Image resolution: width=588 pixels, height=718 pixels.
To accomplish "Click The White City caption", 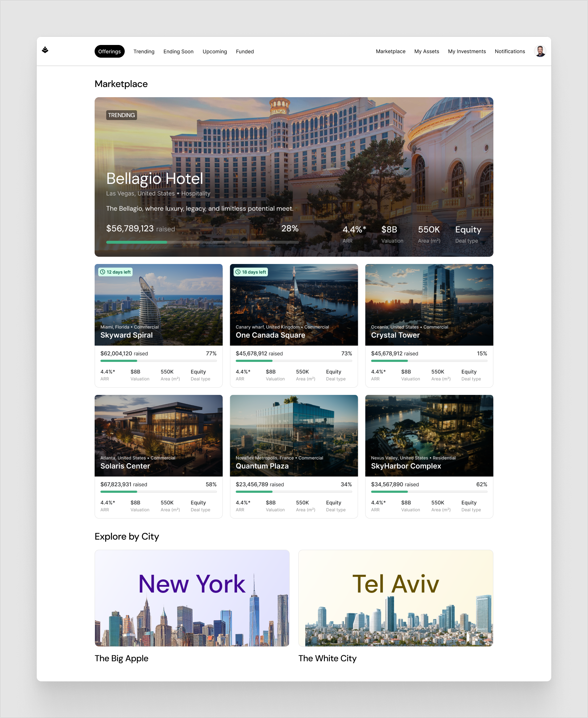I will [x=327, y=658].
